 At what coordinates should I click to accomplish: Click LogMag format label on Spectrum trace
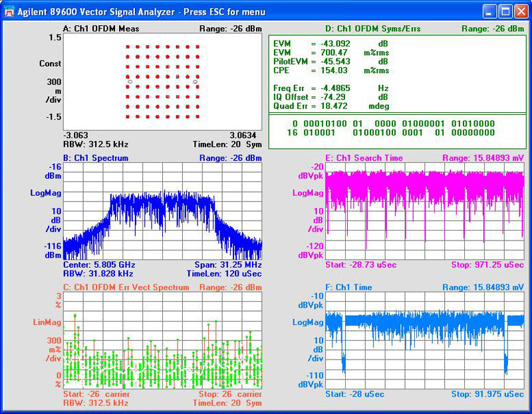pyautogui.click(x=45, y=193)
